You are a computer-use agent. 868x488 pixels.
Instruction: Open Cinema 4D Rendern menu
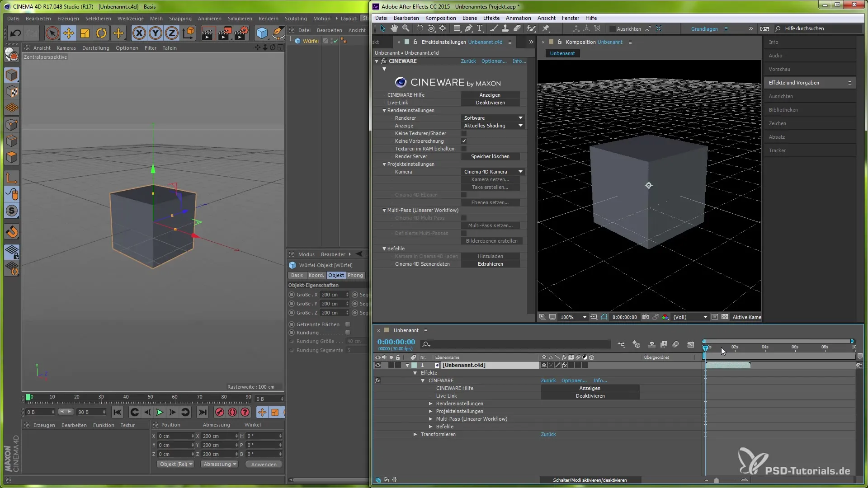click(268, 19)
